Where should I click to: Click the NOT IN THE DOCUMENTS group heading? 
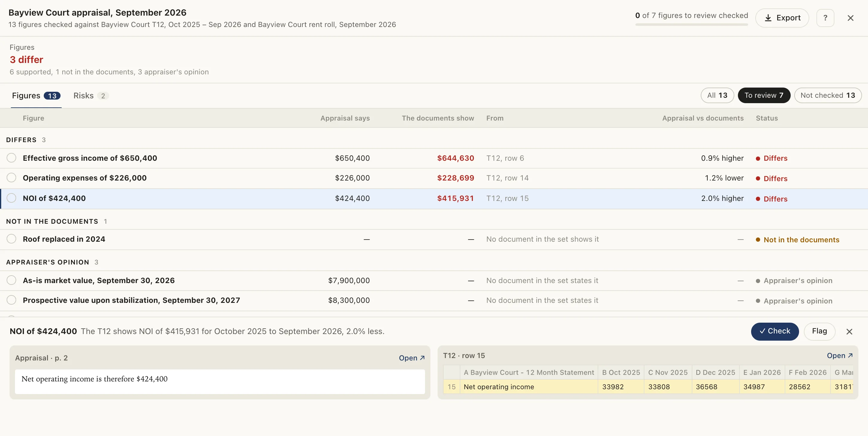52,221
